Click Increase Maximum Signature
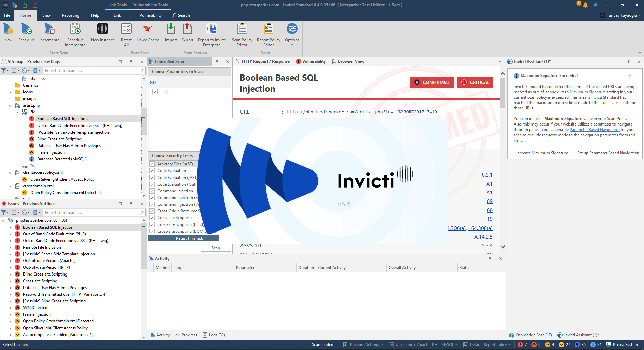The image size is (644, 350). (x=542, y=153)
